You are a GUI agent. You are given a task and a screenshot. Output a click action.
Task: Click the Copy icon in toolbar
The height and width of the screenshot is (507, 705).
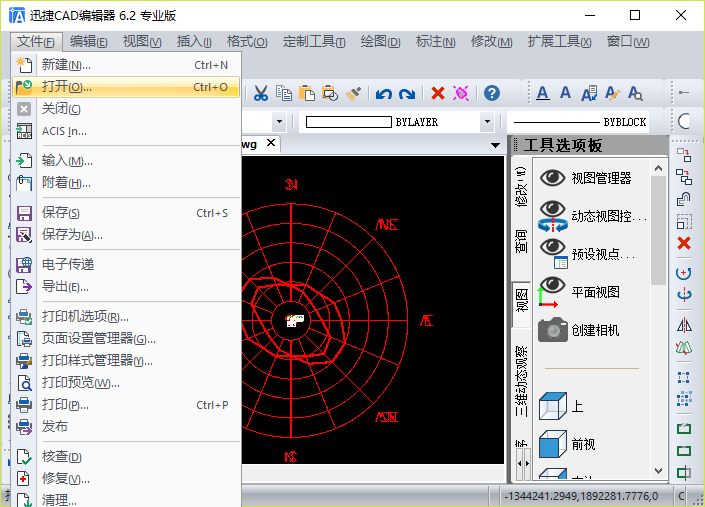[284, 93]
